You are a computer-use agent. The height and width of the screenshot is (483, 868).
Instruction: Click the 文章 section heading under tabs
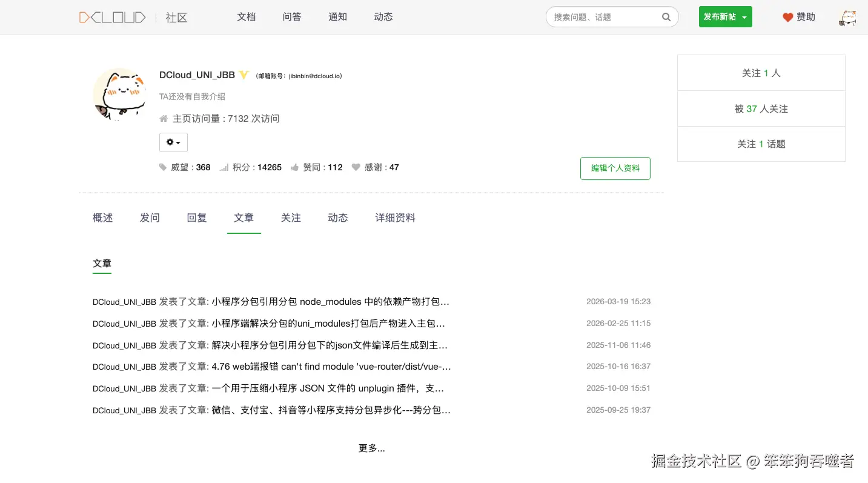102,264
